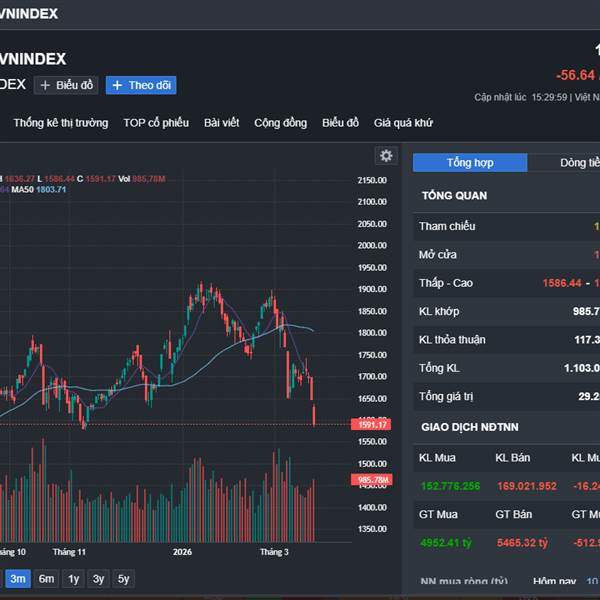Click the 2026 date axis label
The height and width of the screenshot is (600, 600).
pyautogui.click(x=182, y=552)
